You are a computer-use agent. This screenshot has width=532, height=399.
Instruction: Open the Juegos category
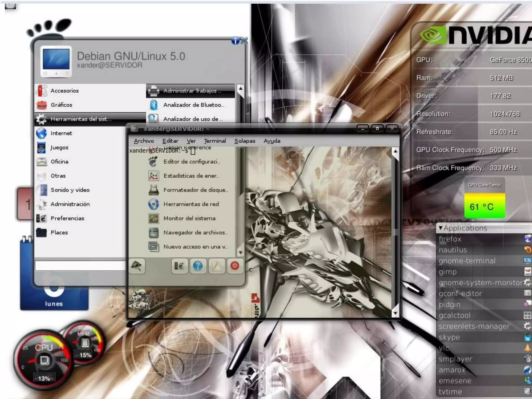[x=81, y=148]
